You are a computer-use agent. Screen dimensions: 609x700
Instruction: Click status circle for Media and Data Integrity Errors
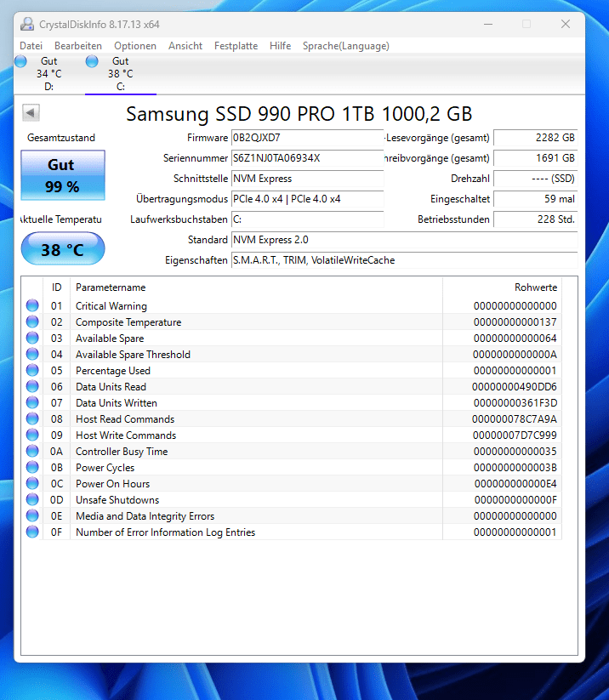32,515
